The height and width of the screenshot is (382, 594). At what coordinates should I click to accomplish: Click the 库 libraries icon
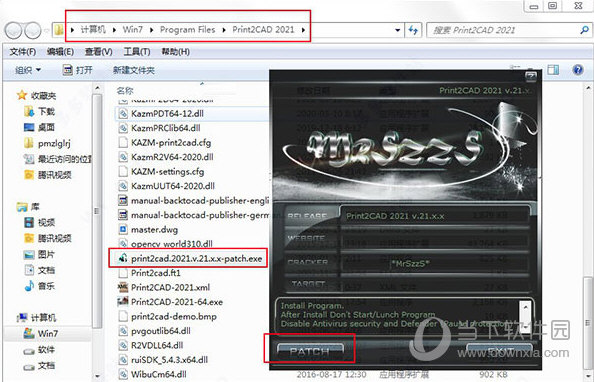tap(22, 207)
